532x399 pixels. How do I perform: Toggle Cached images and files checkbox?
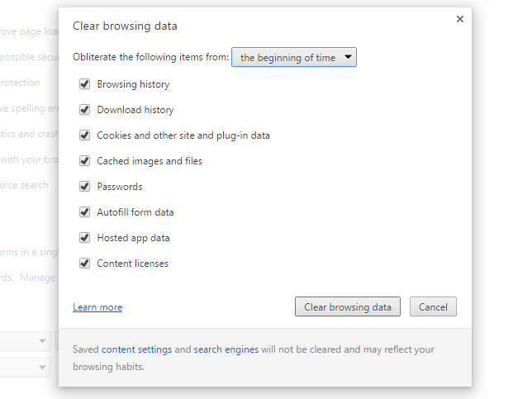point(84,161)
